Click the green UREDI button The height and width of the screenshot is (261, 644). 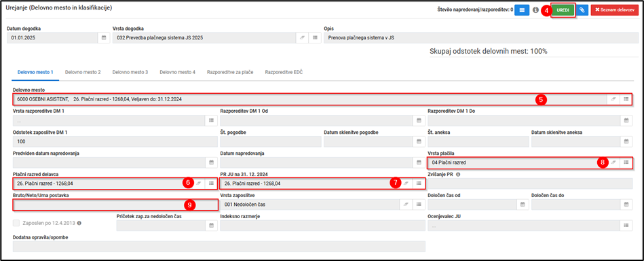pos(563,10)
